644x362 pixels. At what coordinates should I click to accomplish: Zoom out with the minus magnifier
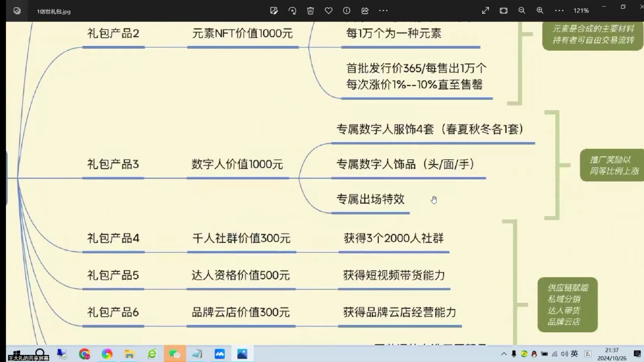coord(522,11)
